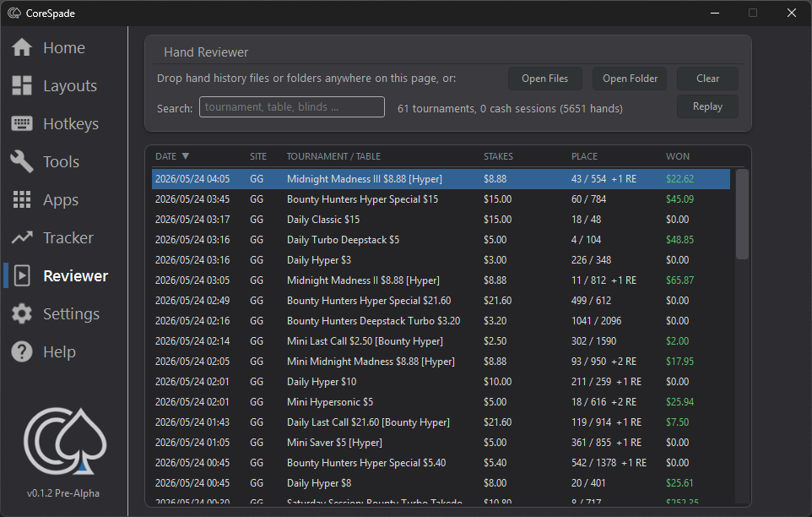Click the tournament list scrollbar thumb
This screenshot has height=517, width=812.
tap(742, 214)
